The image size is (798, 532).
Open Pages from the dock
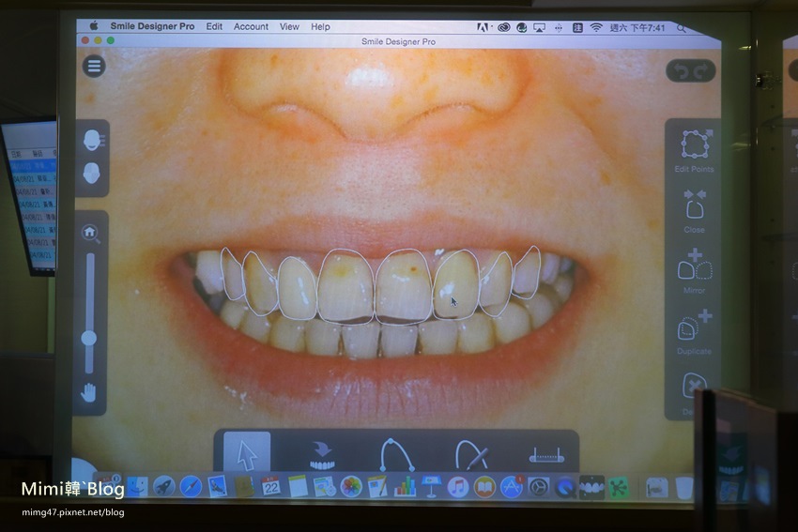pyautogui.click(x=377, y=487)
